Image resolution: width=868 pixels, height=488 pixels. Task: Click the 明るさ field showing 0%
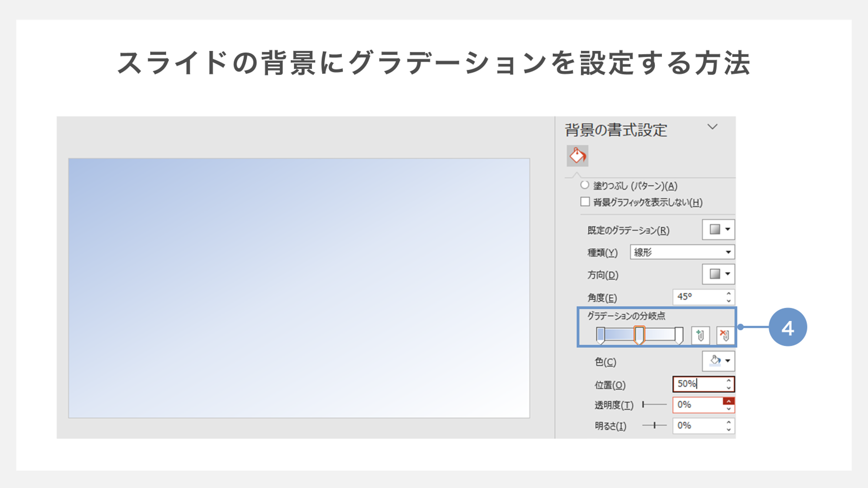698,426
